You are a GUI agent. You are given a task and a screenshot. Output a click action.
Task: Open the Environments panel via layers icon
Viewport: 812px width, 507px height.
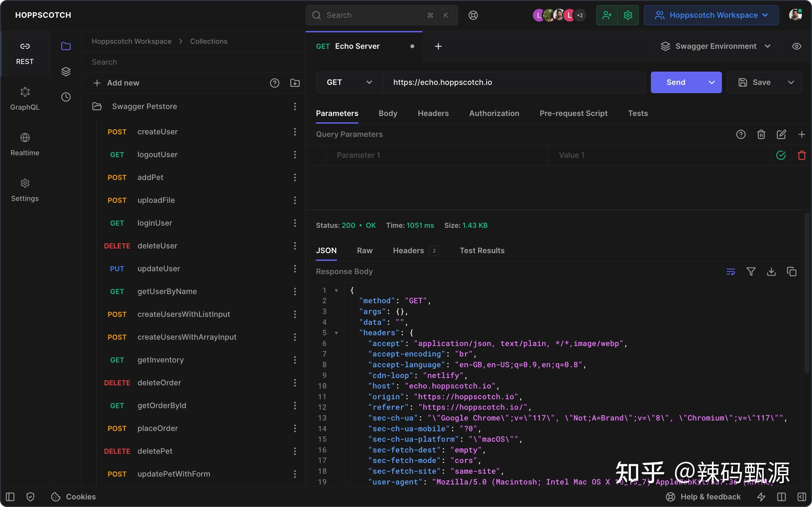pos(65,71)
